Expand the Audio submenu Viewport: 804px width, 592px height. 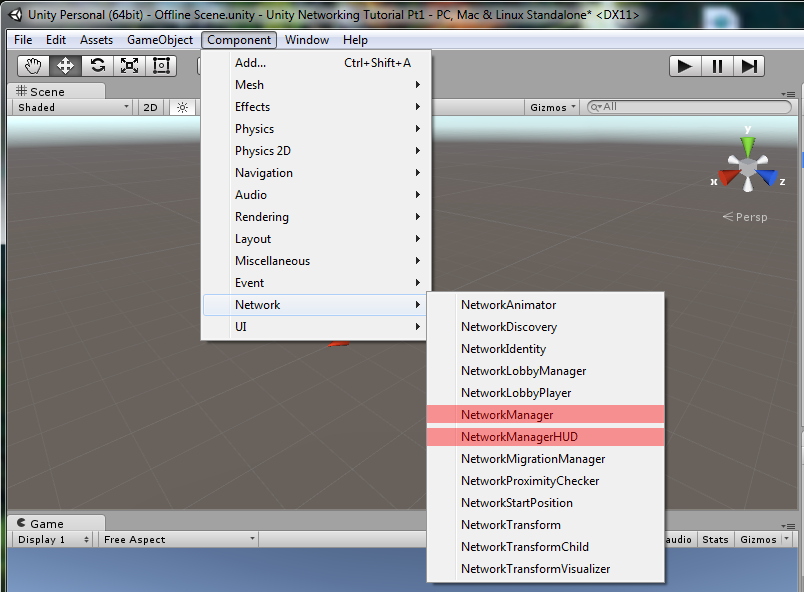pos(315,195)
